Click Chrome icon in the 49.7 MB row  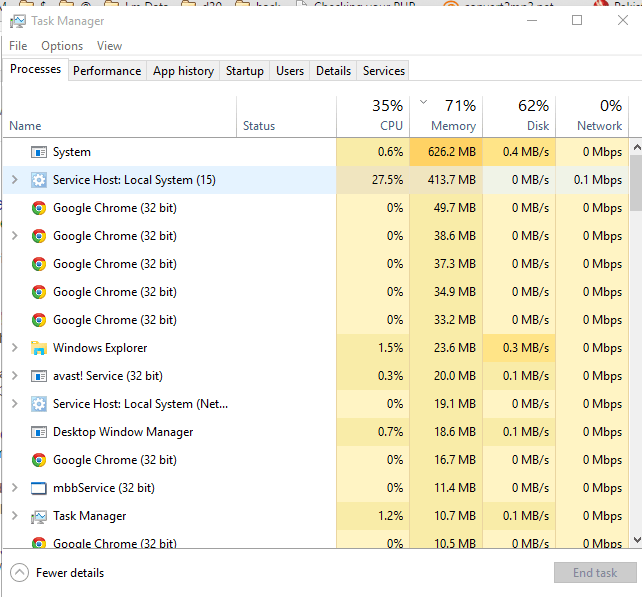[x=39, y=208]
